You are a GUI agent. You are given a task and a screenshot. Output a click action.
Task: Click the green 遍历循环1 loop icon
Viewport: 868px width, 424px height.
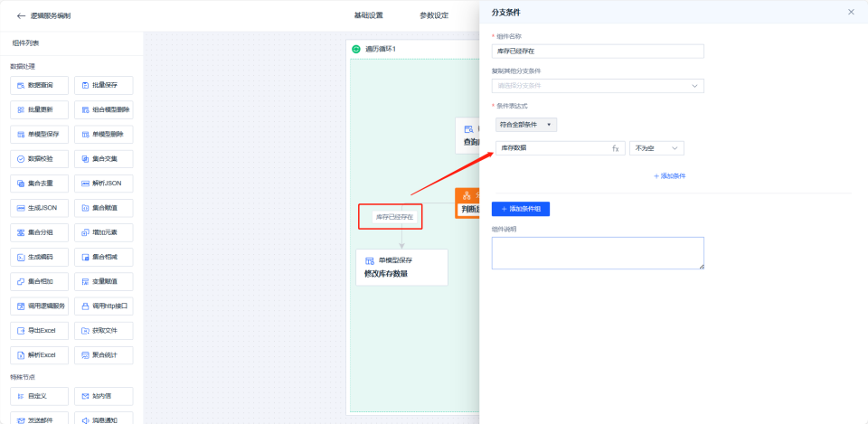point(356,49)
